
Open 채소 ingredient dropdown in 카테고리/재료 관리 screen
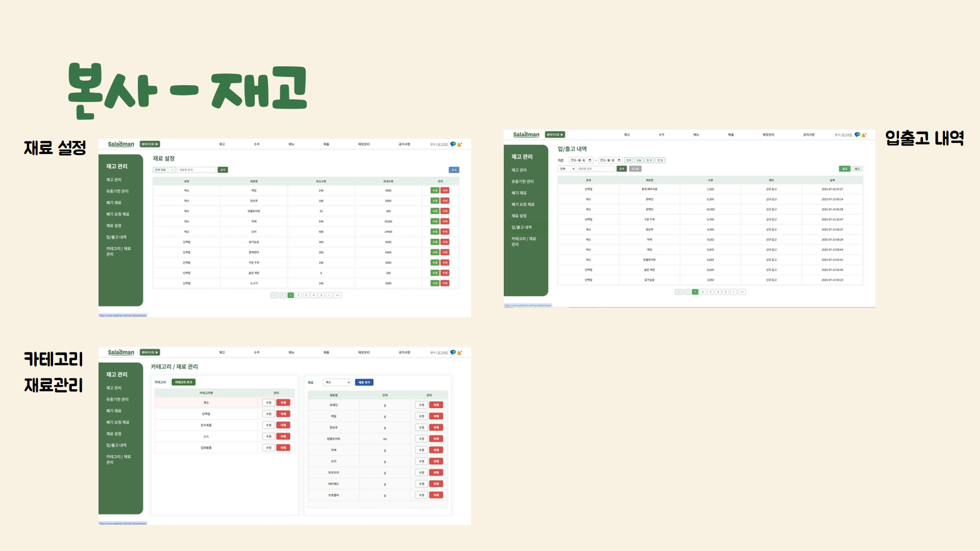point(337,382)
